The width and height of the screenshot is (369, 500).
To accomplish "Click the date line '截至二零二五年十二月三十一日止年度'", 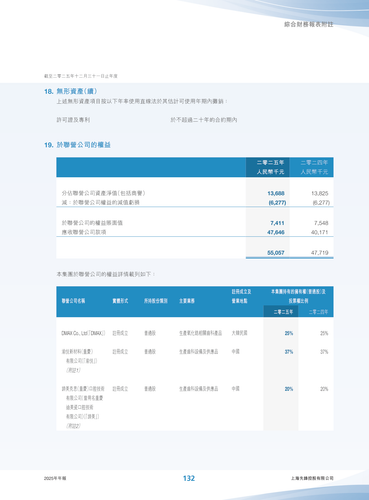I will click(x=81, y=76).
